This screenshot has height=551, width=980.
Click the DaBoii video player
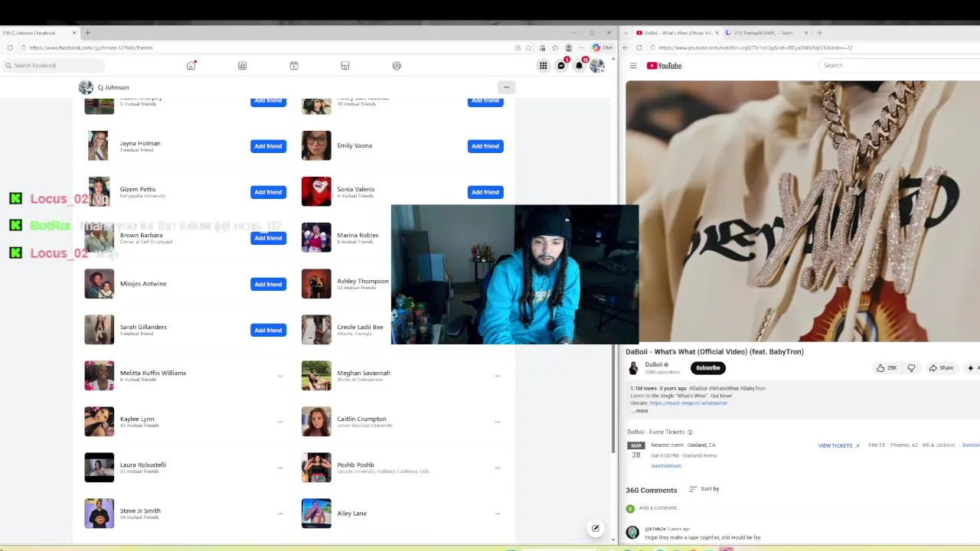802,210
